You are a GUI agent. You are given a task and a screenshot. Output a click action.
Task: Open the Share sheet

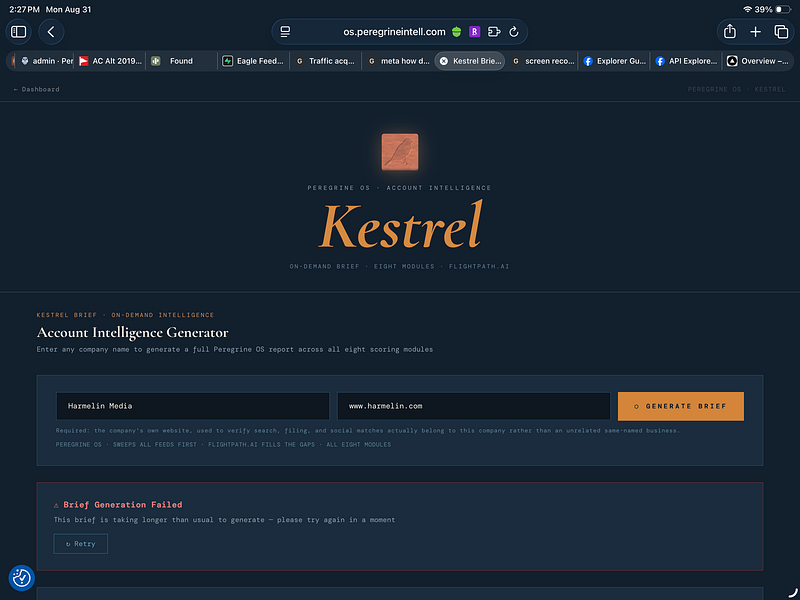pos(730,32)
